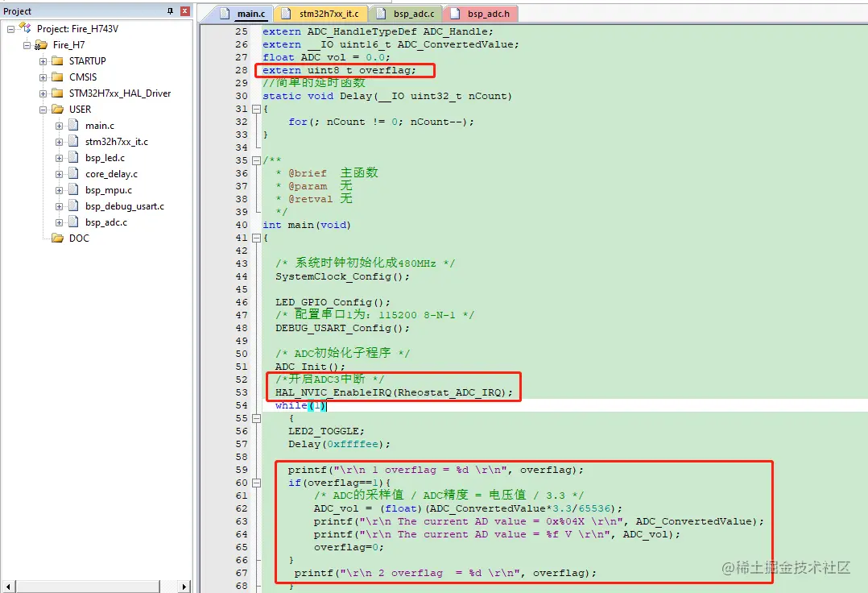Click the Fire_H7 target icon

coord(41,45)
